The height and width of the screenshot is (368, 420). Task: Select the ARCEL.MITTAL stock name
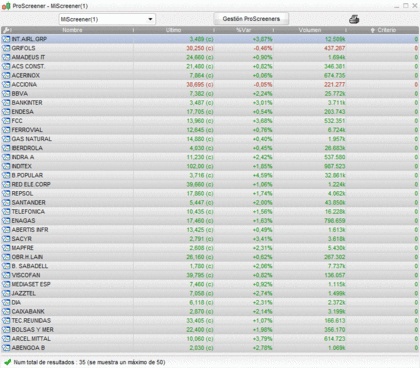(31, 339)
